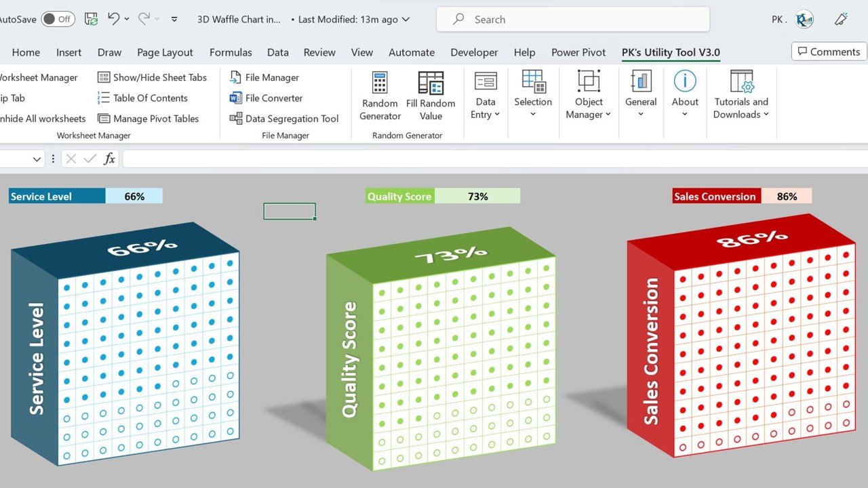Screen dimensions: 868x488
Task: Select the 66% value cell
Action: tap(134, 197)
